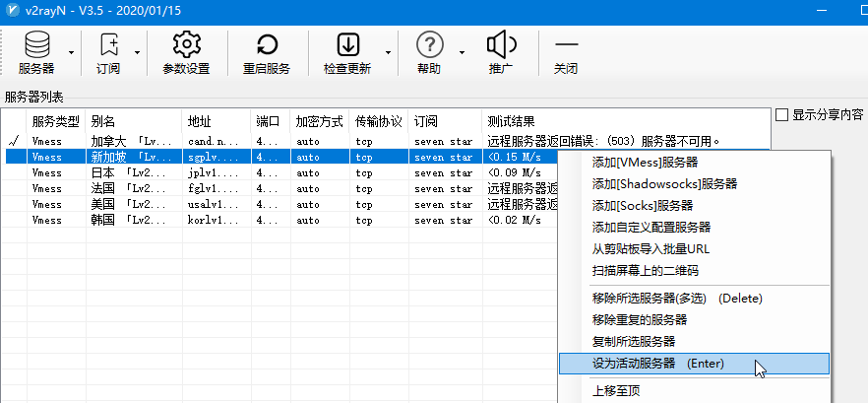The width and height of the screenshot is (868, 403).
Task: Select 设为活动服务器 (Enter) menu entry
Action: point(694,363)
